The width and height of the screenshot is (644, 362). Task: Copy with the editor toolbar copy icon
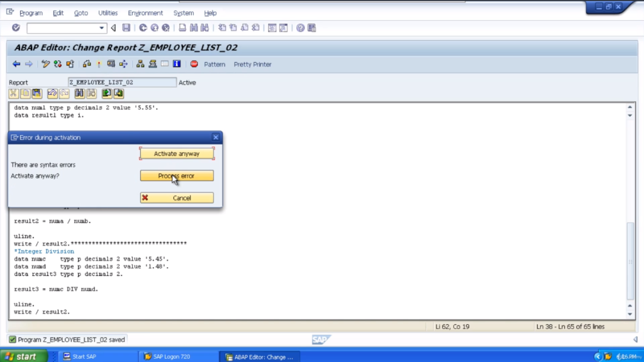25,94
